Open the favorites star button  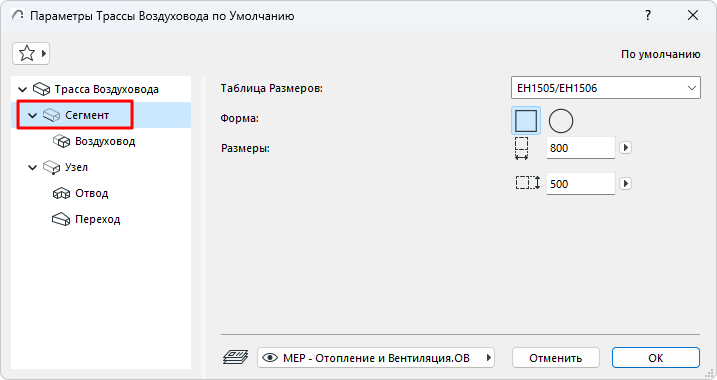(x=31, y=54)
